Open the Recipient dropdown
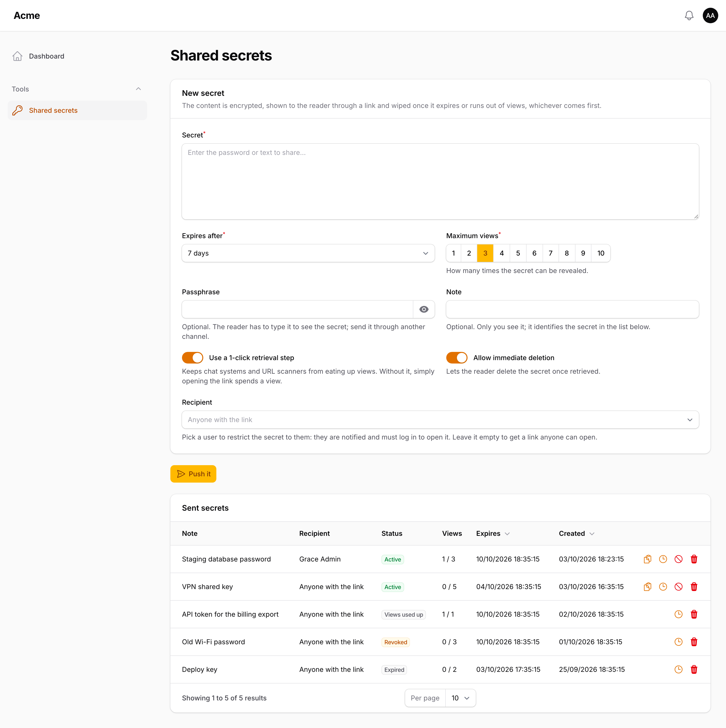726x728 pixels. pos(440,420)
